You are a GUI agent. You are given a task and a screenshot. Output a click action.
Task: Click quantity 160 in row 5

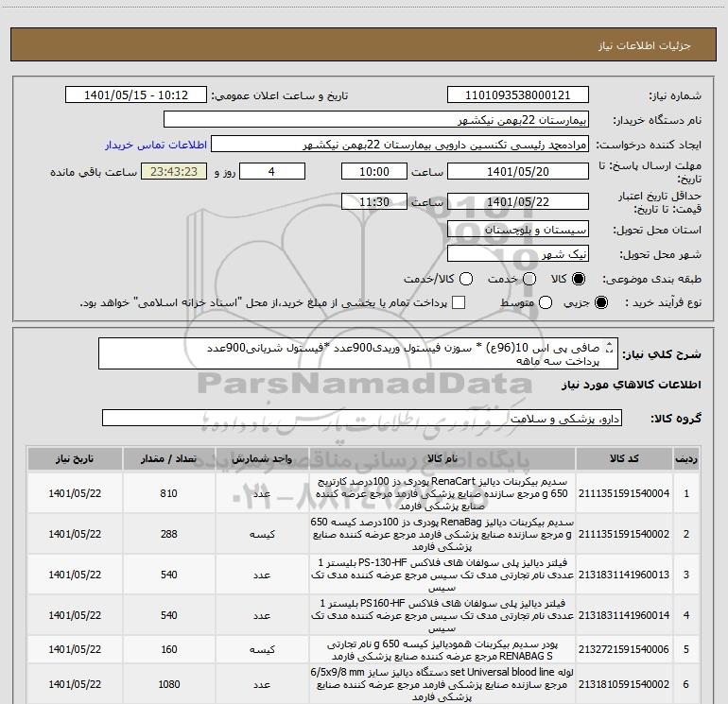point(168,650)
